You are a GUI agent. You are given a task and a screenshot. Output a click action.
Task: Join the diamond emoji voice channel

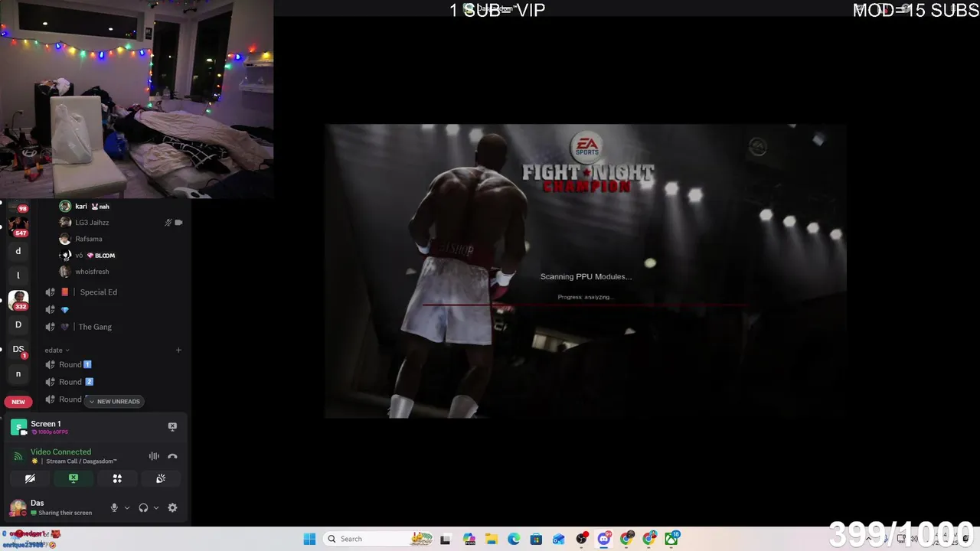[113, 310]
